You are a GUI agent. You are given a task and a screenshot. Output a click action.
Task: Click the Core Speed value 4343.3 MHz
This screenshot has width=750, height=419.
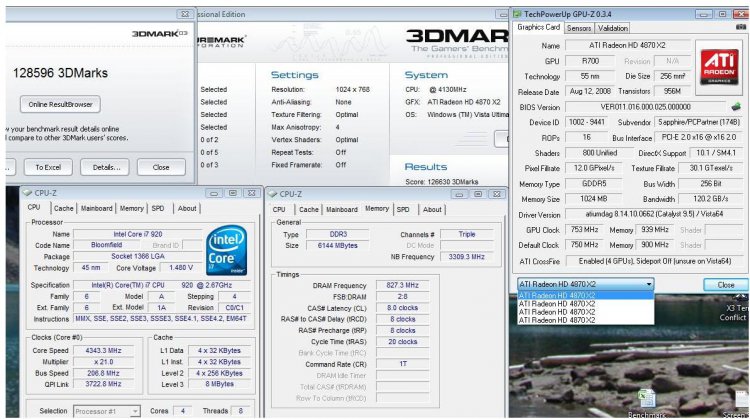click(x=103, y=351)
